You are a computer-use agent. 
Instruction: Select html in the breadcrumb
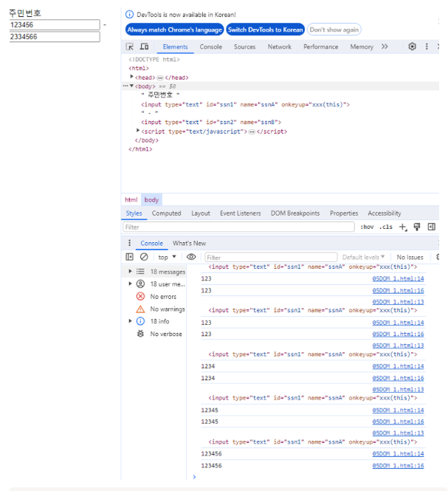[x=131, y=199]
